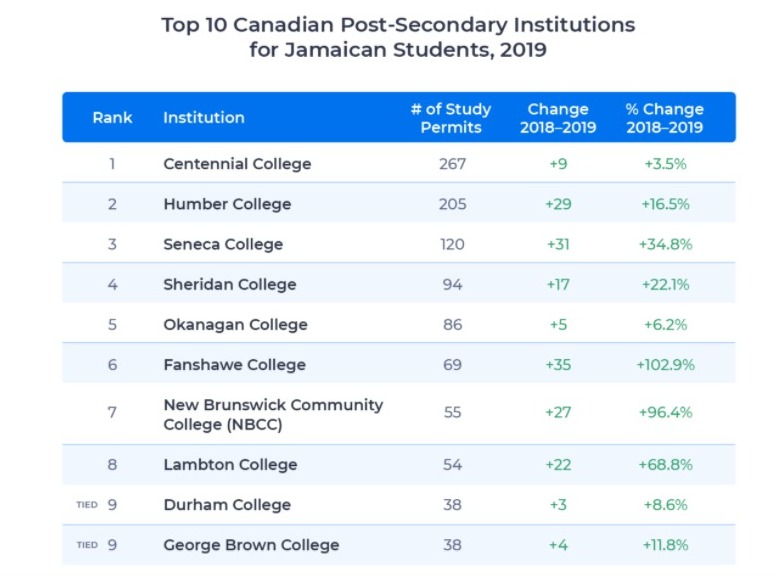776x576 pixels.
Task: Select the Durham College row
Action: 227,505
